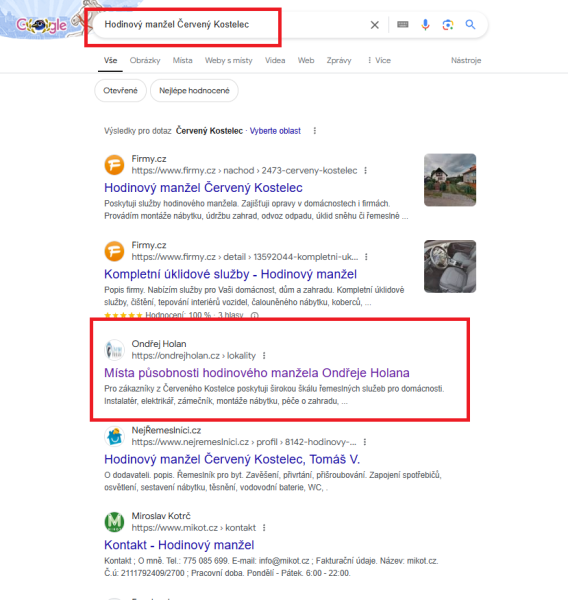
Task: Click the house thumbnail of first result
Action: pyautogui.click(x=450, y=180)
